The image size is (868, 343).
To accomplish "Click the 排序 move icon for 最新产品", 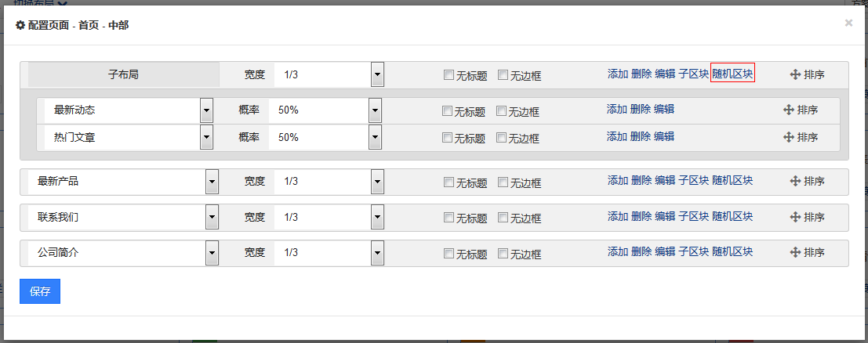I will tap(795, 181).
